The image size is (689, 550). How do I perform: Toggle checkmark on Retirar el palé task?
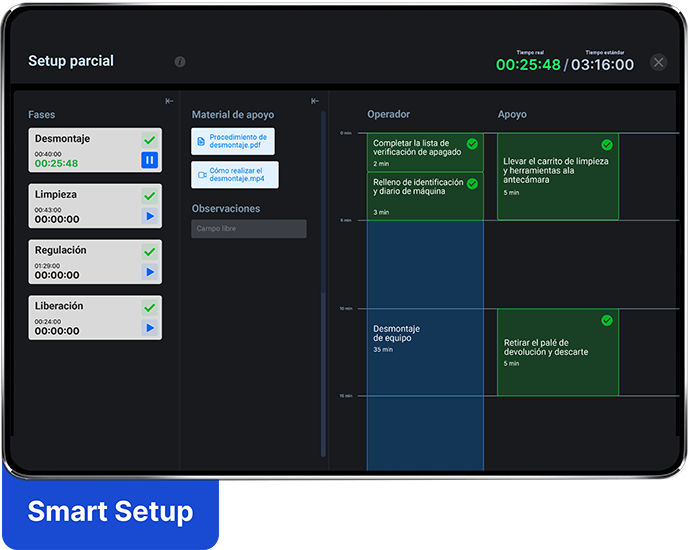pos(606,320)
